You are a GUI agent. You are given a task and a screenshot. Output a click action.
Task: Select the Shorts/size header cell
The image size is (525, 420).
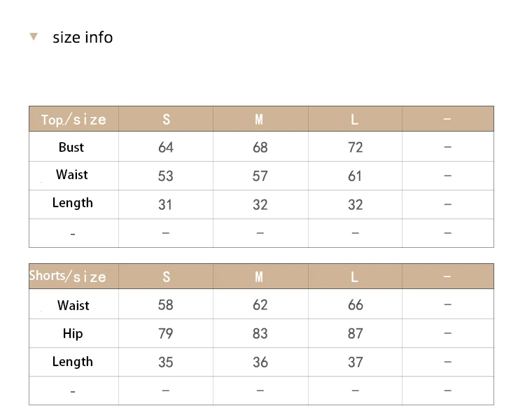[73, 276]
